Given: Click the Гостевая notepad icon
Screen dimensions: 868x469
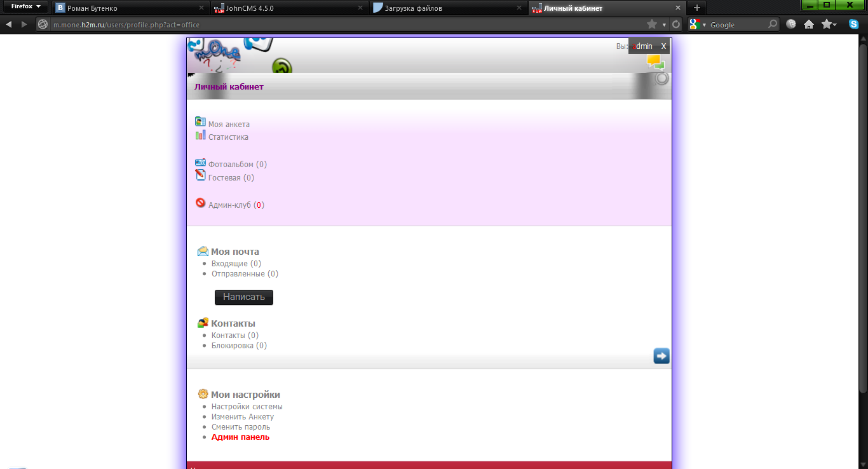Looking at the screenshot, I should (x=200, y=175).
